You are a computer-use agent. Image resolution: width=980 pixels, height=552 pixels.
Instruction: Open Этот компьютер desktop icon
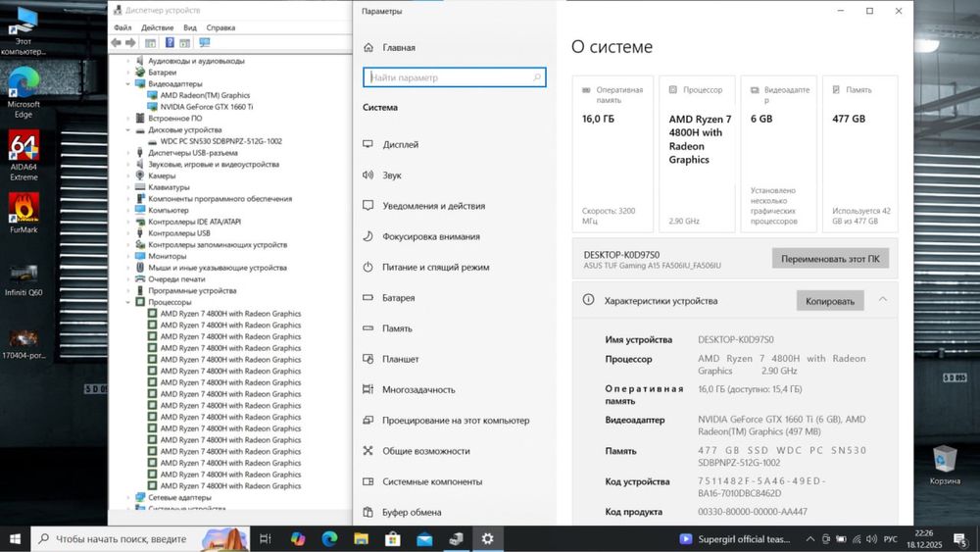24,30
